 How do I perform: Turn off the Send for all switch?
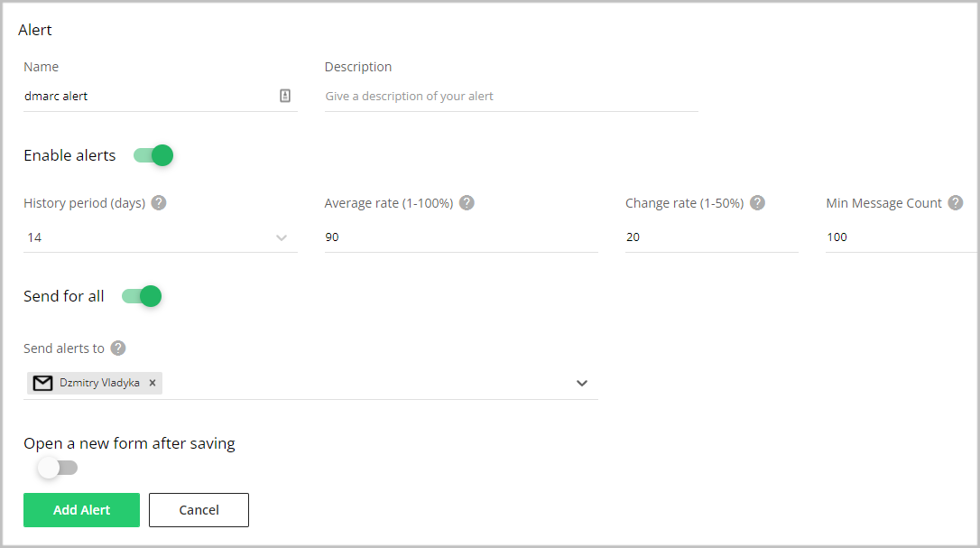tap(142, 296)
